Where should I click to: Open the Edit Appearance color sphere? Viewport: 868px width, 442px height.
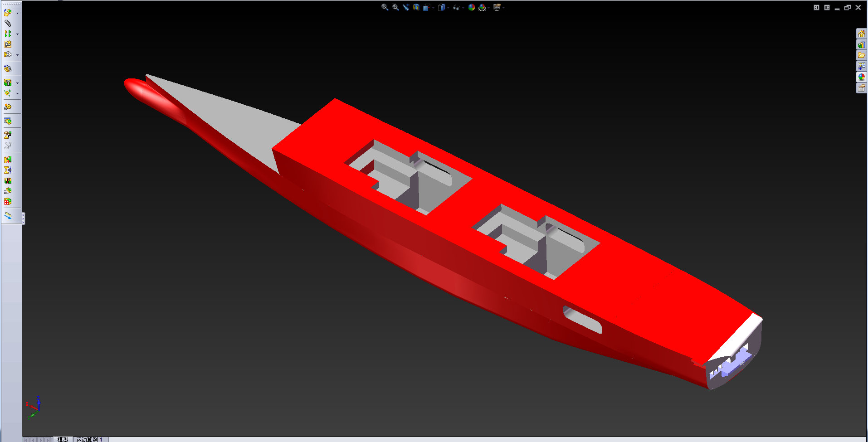(x=472, y=7)
